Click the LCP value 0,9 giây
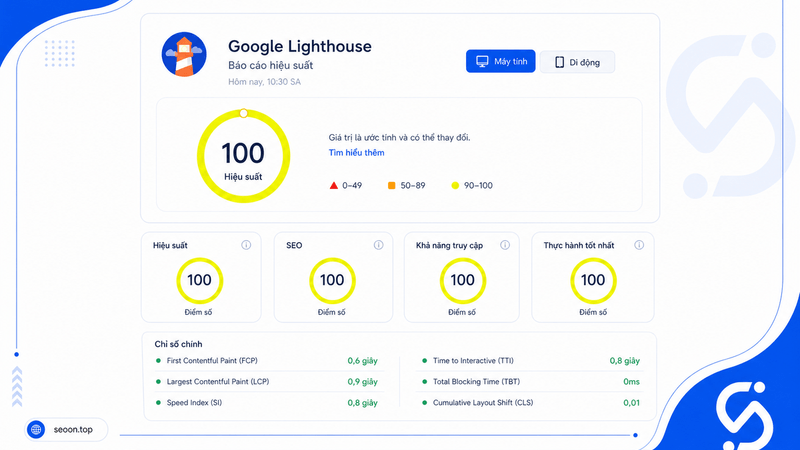Image resolution: width=800 pixels, height=450 pixels. coord(362,382)
